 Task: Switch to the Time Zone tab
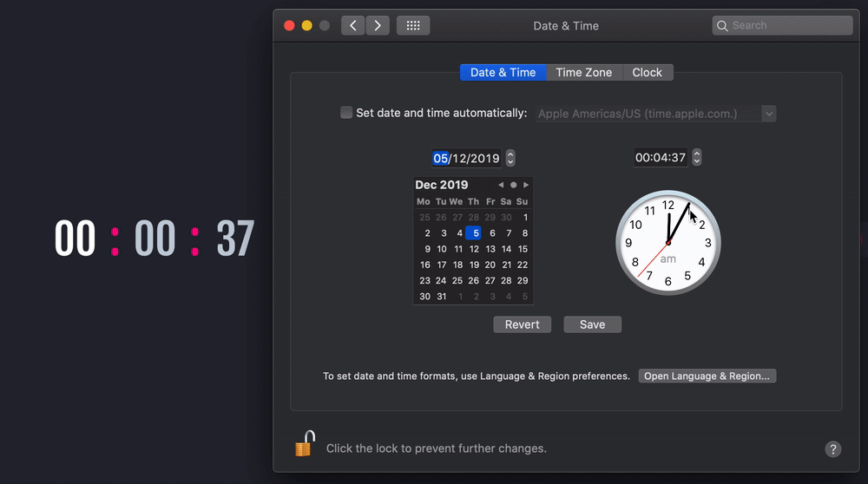click(584, 73)
